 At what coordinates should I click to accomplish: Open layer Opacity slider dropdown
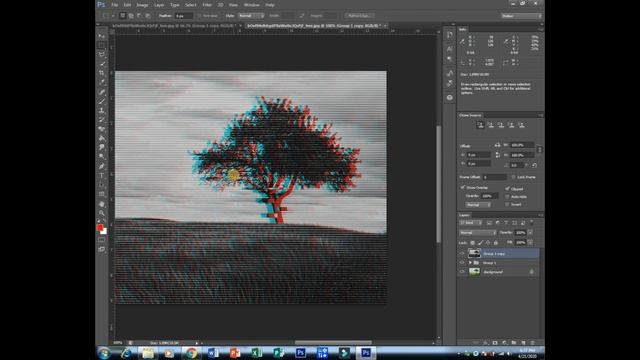pos(530,233)
